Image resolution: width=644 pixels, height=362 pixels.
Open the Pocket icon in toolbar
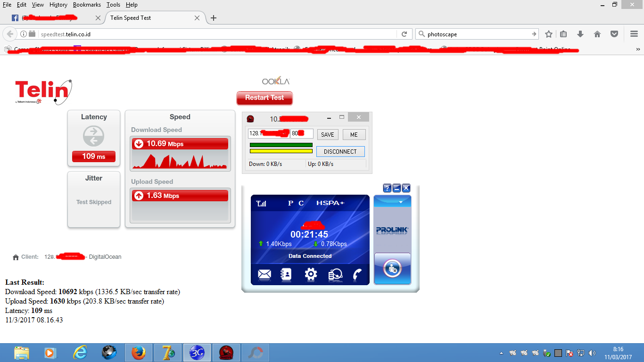pyautogui.click(x=614, y=34)
